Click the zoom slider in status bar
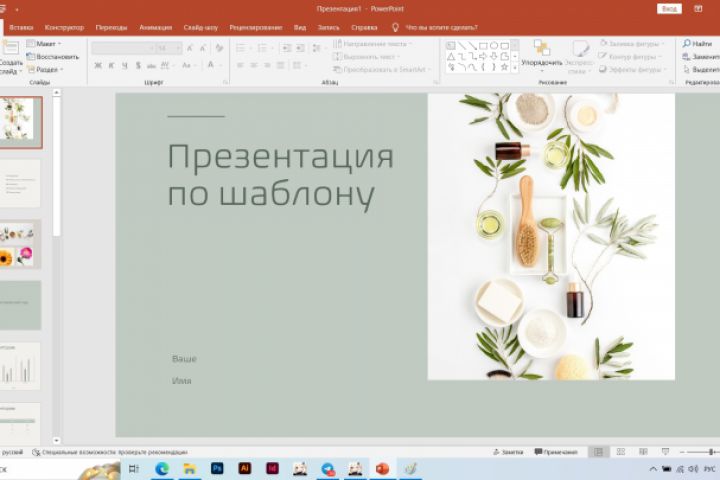 pos(703,452)
